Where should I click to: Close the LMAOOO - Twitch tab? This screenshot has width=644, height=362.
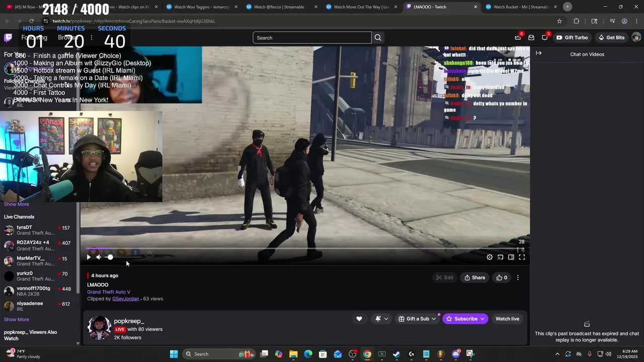(475, 7)
